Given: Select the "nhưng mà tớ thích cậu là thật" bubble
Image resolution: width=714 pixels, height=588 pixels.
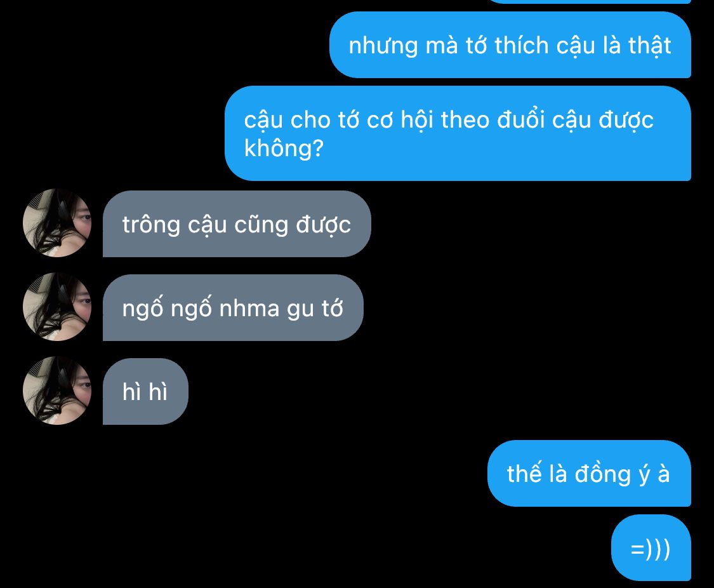Looking at the screenshot, I should click(x=510, y=45).
